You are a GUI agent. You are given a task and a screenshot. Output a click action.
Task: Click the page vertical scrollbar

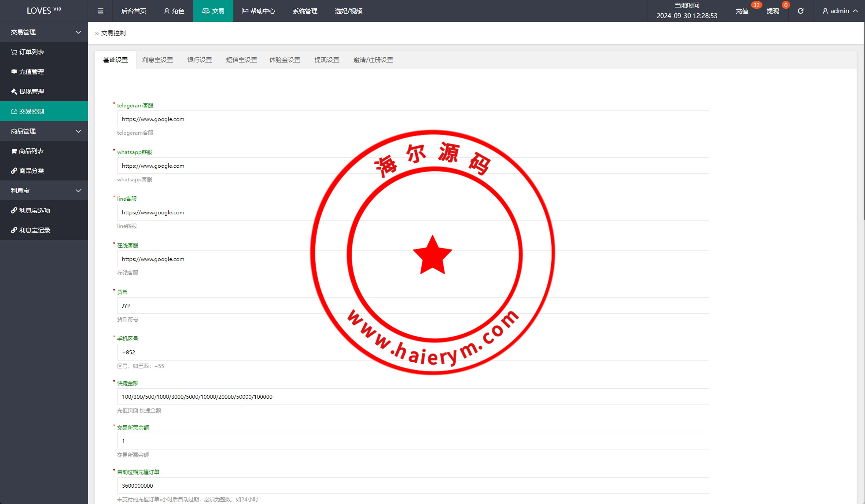(x=863, y=121)
